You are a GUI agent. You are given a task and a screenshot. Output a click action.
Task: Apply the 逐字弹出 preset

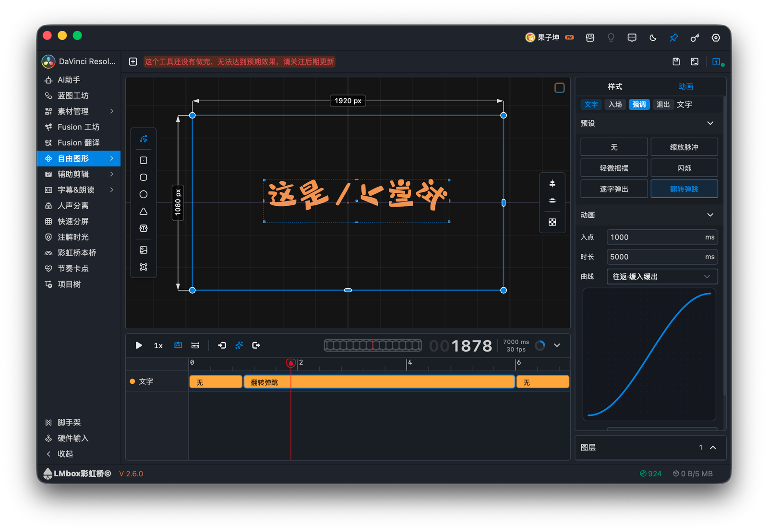pos(614,189)
